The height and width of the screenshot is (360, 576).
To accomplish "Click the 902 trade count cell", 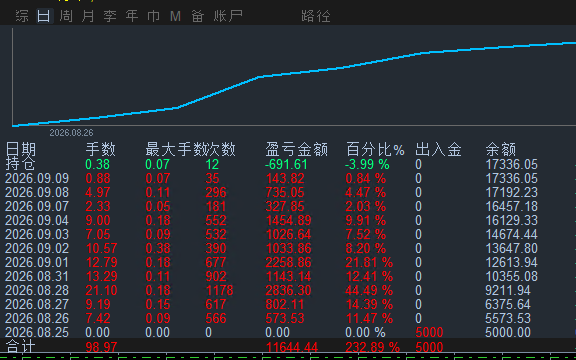I will [216, 276].
